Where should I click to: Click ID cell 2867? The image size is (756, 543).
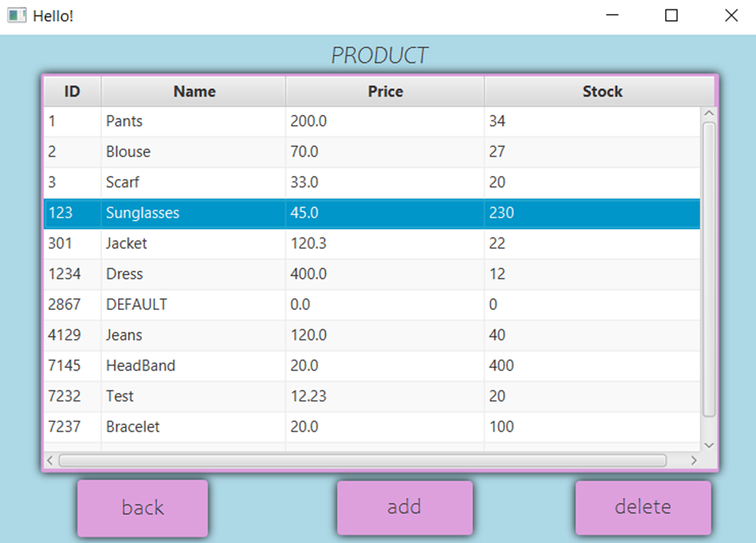73,305
